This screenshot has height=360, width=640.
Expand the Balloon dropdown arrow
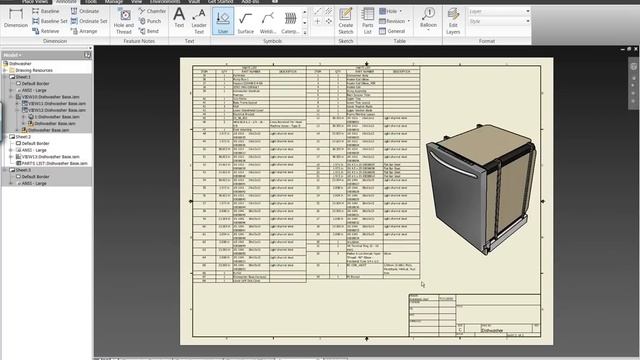tap(428, 30)
